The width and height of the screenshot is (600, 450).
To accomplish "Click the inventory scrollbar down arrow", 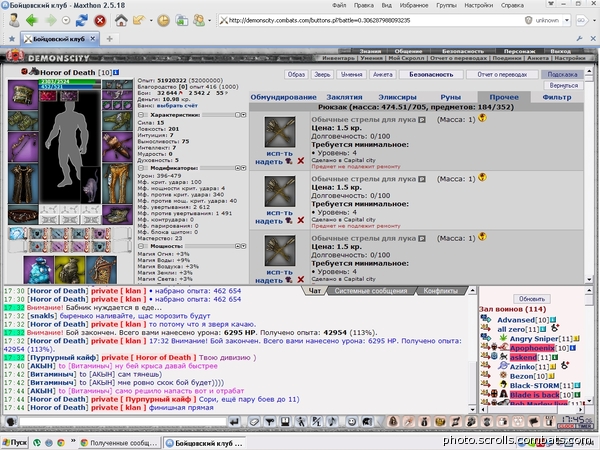I will 589,280.
